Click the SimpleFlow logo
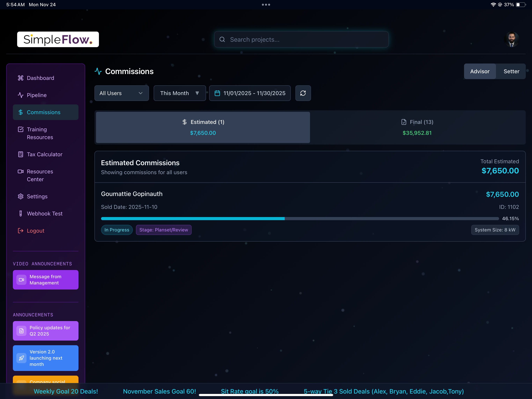The image size is (532, 399). pos(58,39)
